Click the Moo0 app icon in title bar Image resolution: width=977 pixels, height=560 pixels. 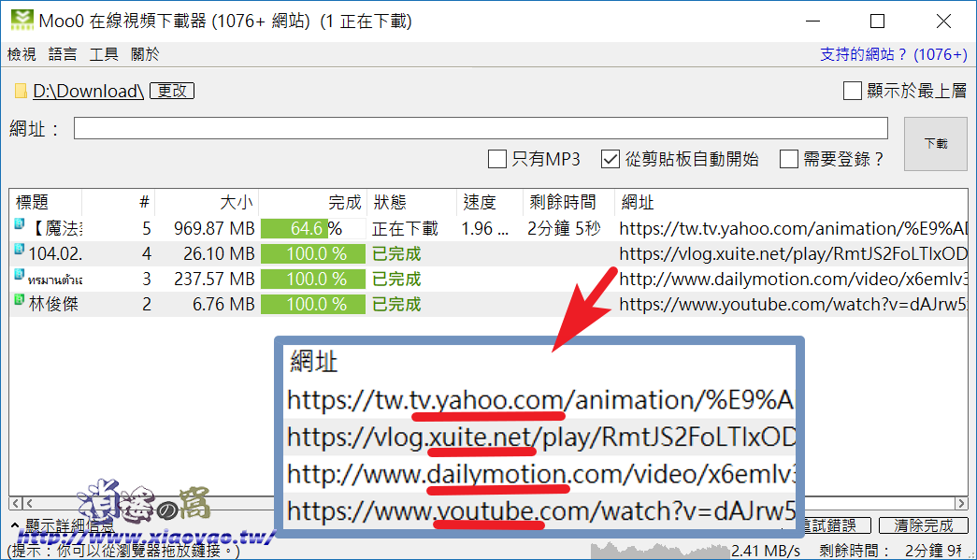pyautogui.click(x=22, y=20)
